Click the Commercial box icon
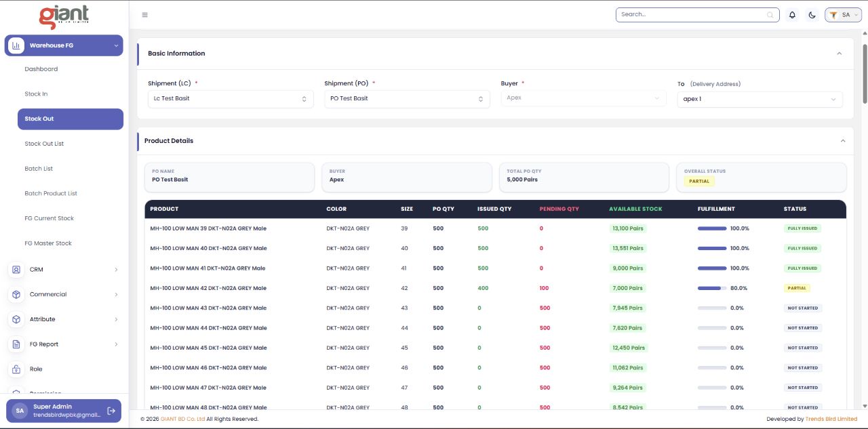The height and width of the screenshot is (429, 868). [16, 295]
